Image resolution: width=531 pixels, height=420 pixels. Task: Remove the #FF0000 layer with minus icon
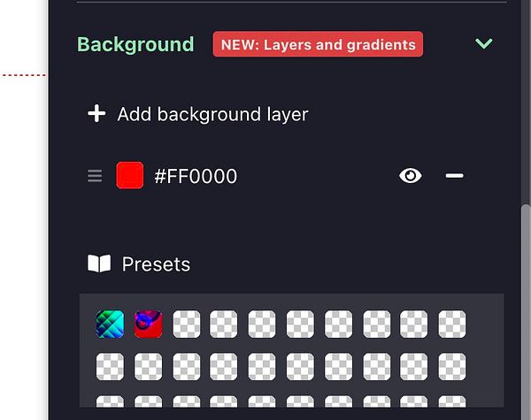(x=454, y=175)
